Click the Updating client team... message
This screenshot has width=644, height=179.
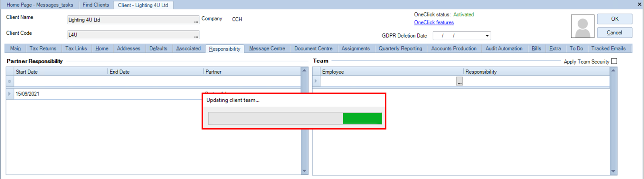click(x=233, y=100)
